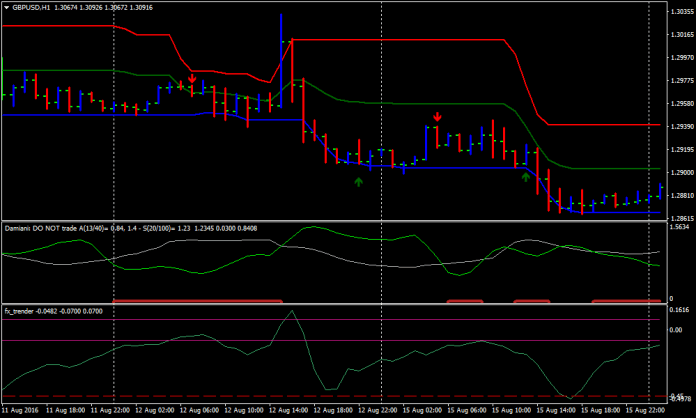The height and width of the screenshot is (418, 696).
Task: Click the 1.30355 price on the price axis
Action: tap(679, 14)
